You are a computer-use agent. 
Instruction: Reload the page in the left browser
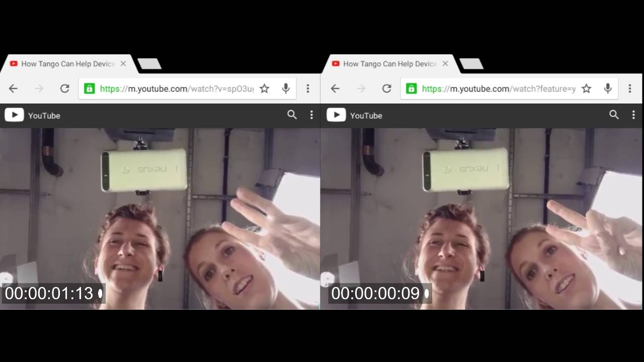(64, 88)
